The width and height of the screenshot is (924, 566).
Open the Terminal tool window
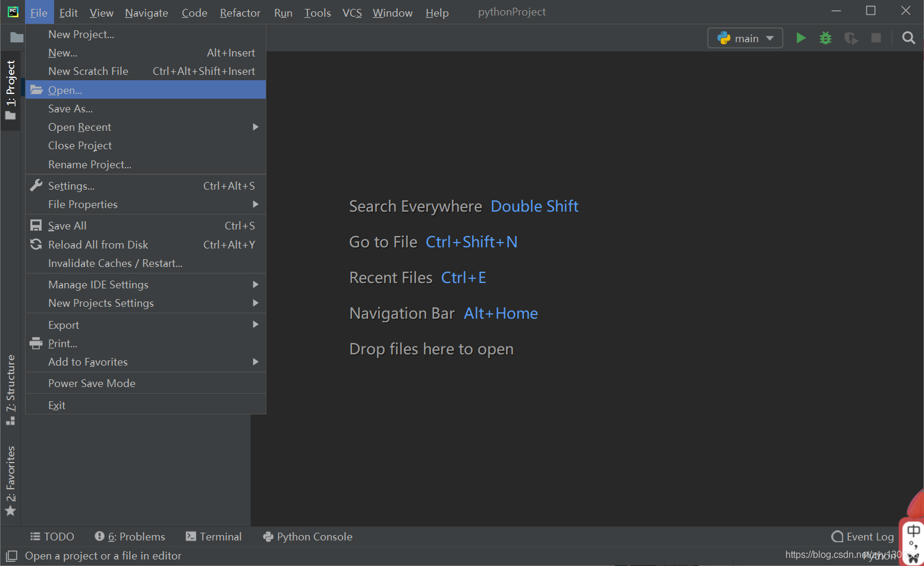pyautogui.click(x=213, y=537)
